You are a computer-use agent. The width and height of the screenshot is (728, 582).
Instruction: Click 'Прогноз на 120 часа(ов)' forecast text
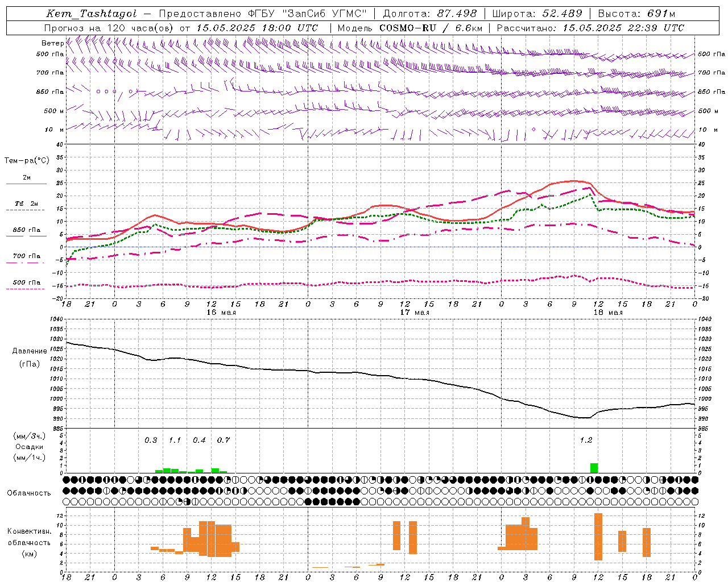click(x=109, y=28)
